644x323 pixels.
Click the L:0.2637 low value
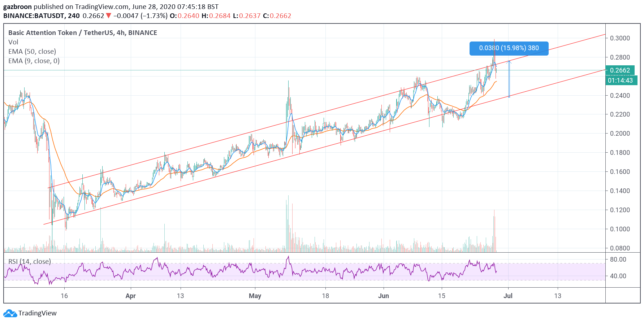tap(247, 16)
